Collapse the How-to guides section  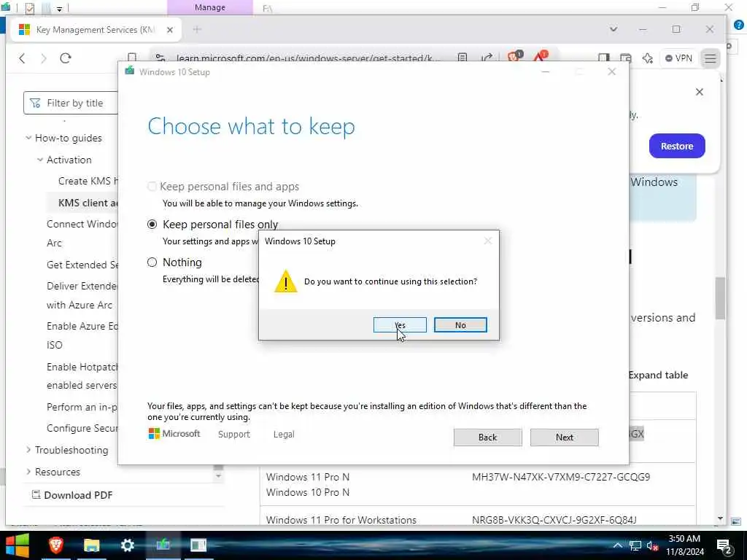coord(28,138)
